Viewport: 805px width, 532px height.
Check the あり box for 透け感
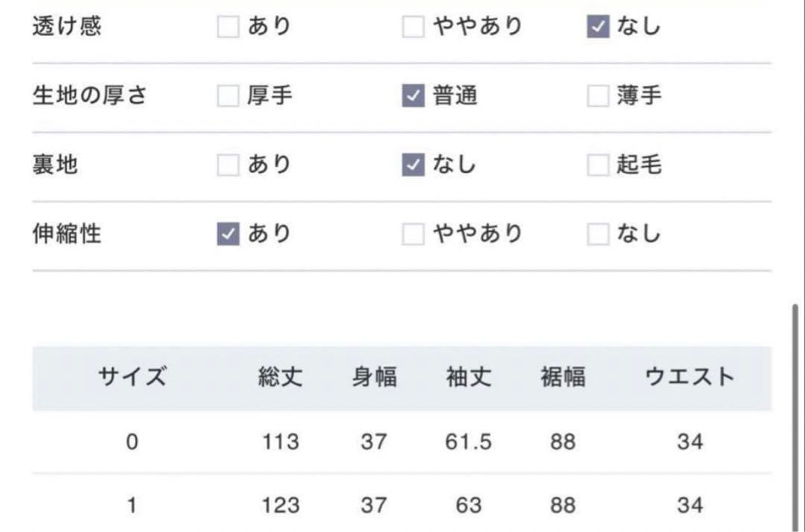pyautogui.click(x=228, y=28)
